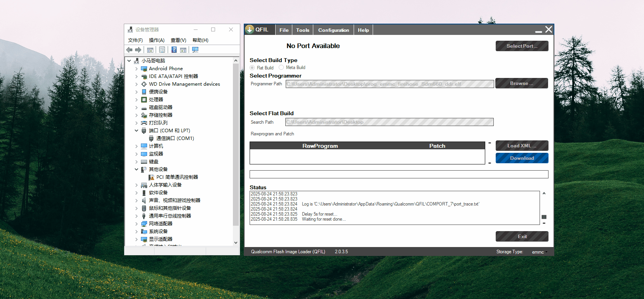
Task: Click the Exit button in QFIL
Action: coord(522,236)
